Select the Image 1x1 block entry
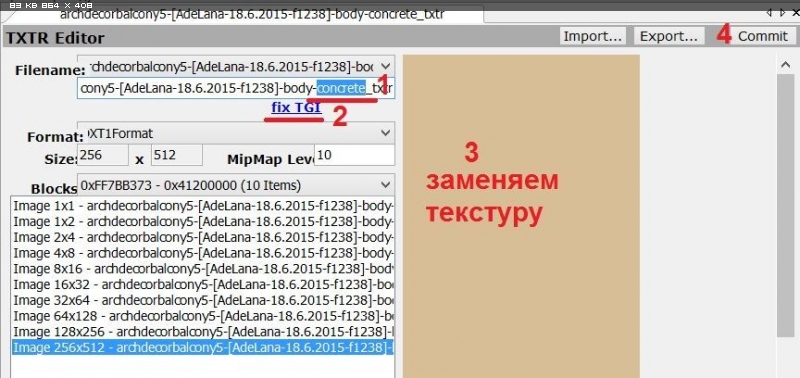 pyautogui.click(x=203, y=206)
